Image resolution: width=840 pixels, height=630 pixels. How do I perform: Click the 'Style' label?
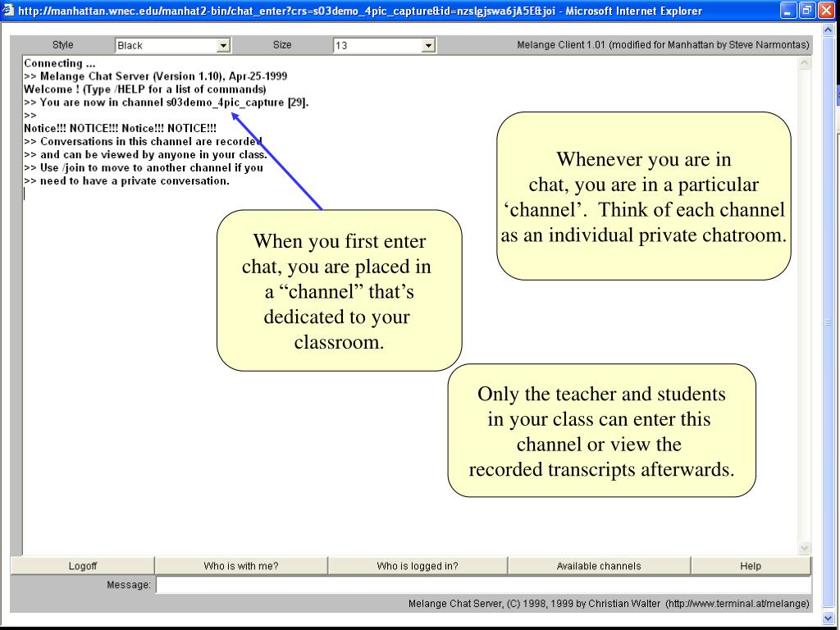[62, 45]
